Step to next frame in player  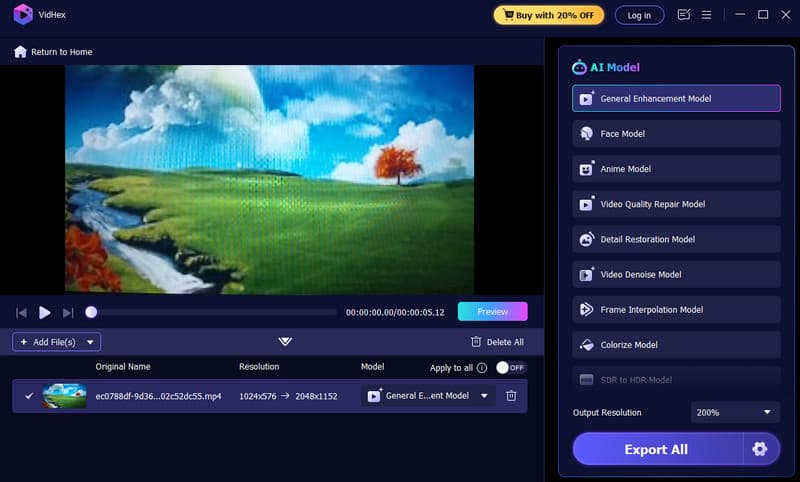(68, 312)
